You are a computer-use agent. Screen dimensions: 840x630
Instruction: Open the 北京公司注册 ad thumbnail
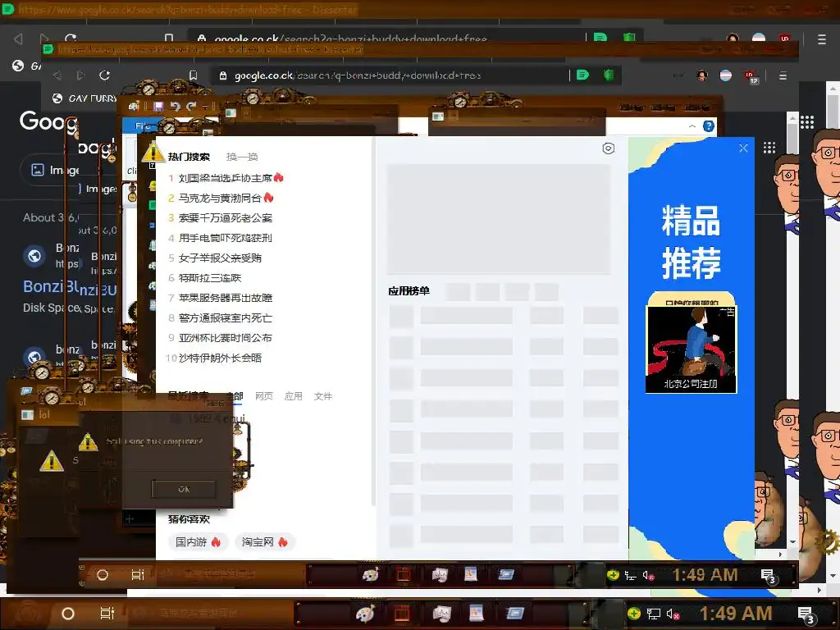coord(691,348)
